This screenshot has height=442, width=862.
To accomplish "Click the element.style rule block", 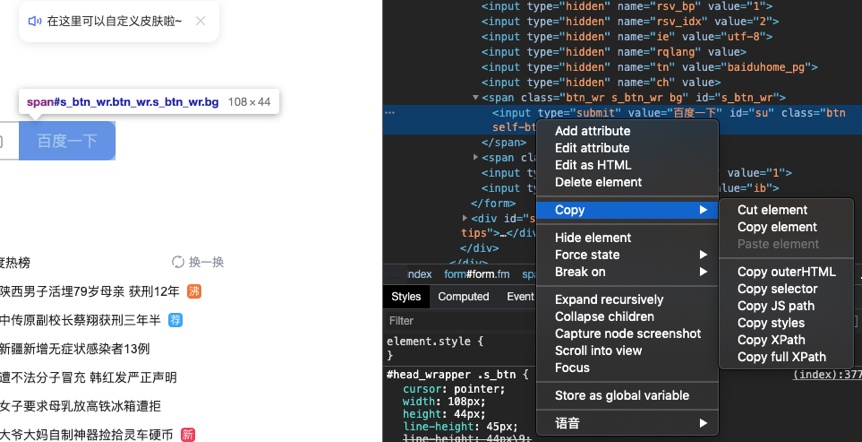I will click(x=435, y=348).
